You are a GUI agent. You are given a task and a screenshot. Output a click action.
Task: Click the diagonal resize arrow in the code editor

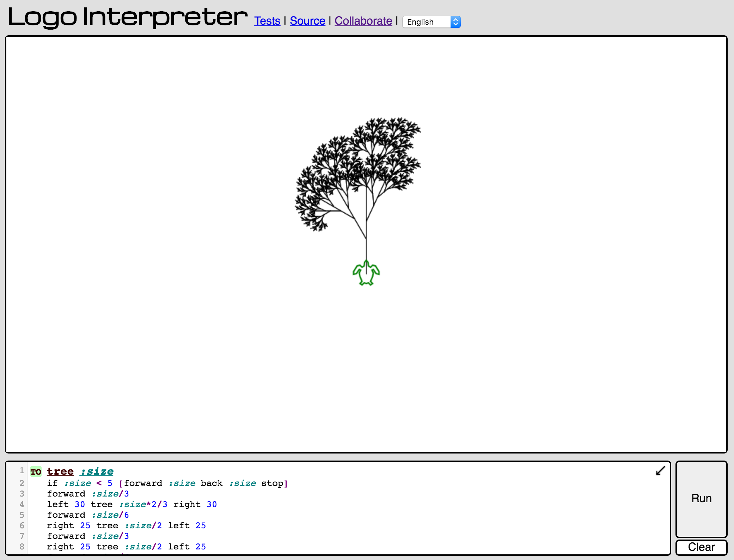(660, 471)
